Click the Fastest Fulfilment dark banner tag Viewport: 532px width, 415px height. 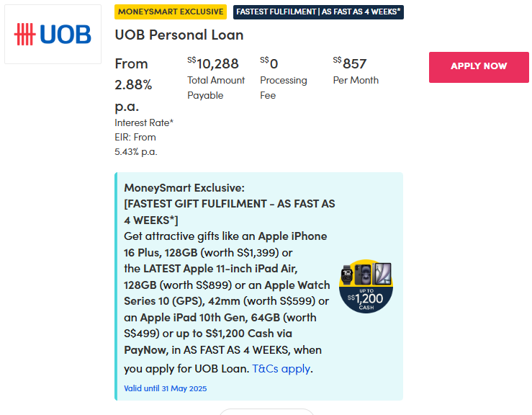coord(318,12)
